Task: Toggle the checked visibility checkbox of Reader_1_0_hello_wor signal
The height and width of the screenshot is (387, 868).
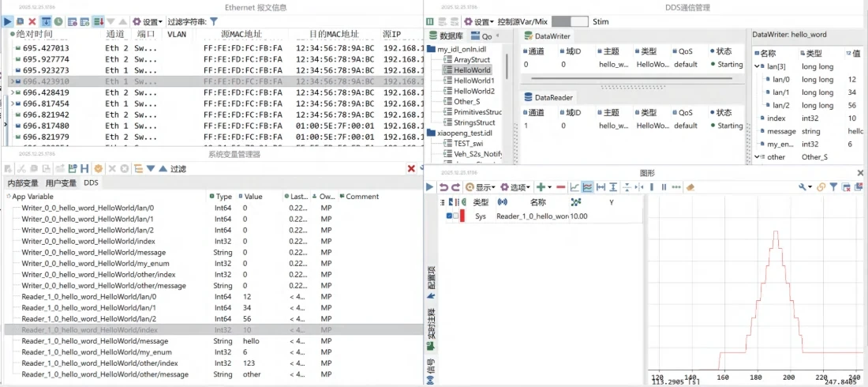Action: click(x=449, y=216)
